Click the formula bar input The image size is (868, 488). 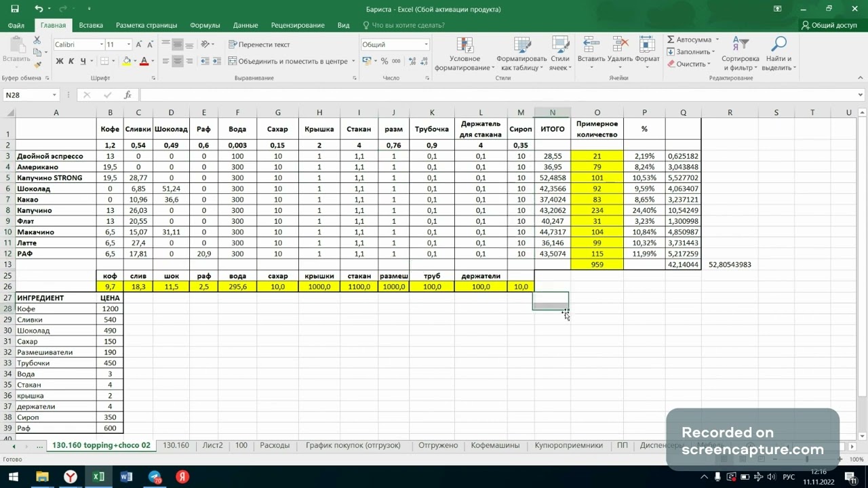pos(498,95)
